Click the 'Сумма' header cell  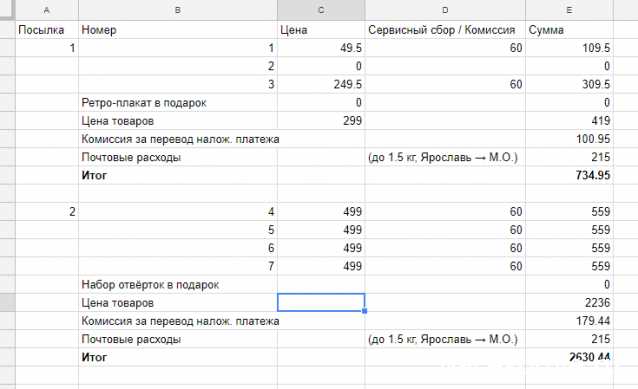(569, 30)
